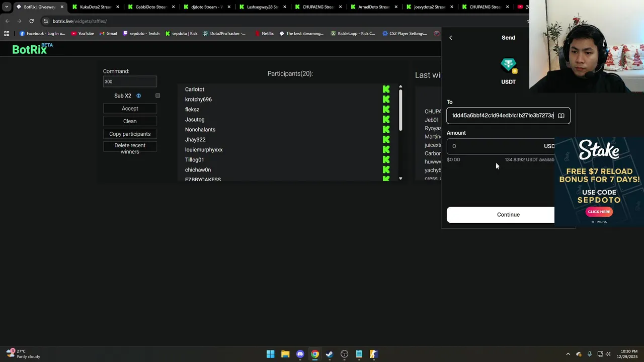Click the Kick icon beside Tillog01
The height and width of the screenshot is (362, 644).
(386, 160)
